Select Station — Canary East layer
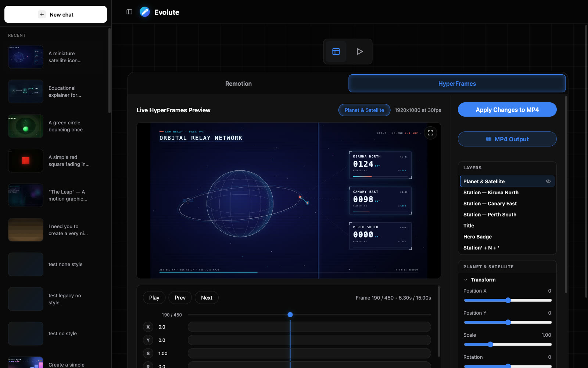This screenshot has width=588, height=368. pyautogui.click(x=507, y=204)
